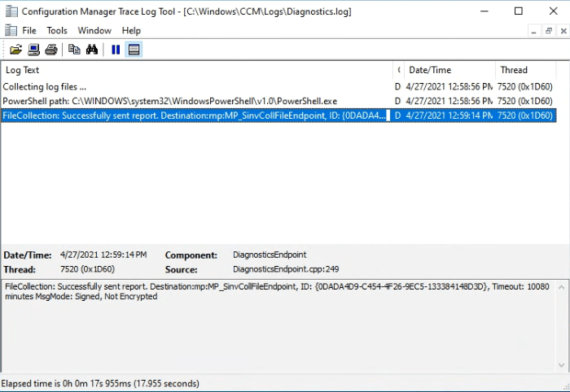570x392 pixels.
Task: Click the Copy to clipboard toolbar icon
Action: pos(74,50)
